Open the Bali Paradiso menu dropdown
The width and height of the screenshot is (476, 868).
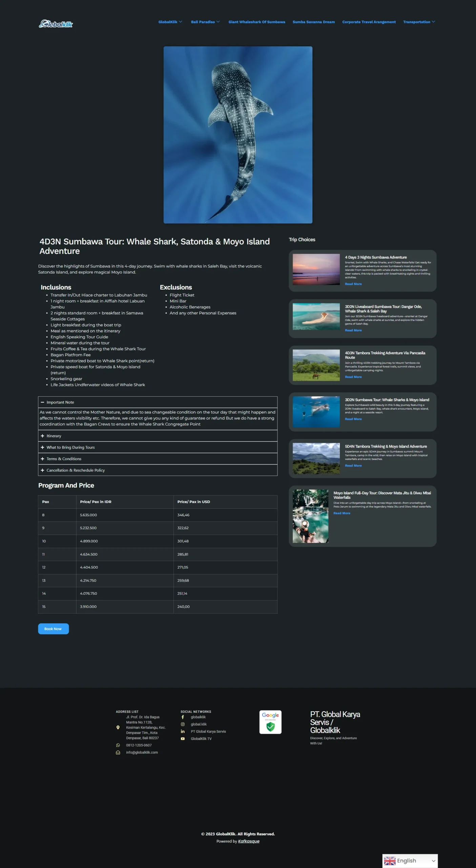pyautogui.click(x=205, y=22)
